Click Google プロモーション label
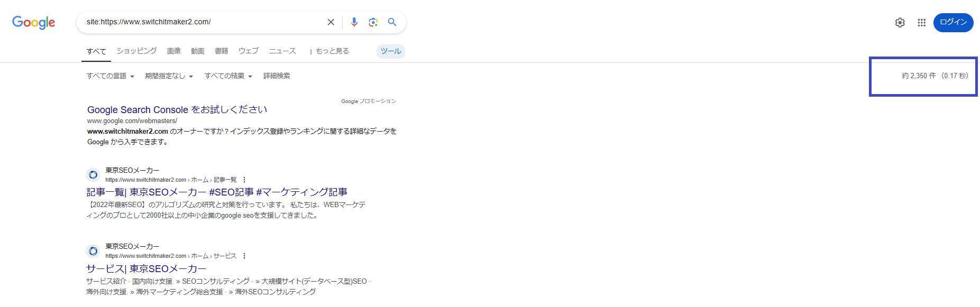 (x=368, y=101)
